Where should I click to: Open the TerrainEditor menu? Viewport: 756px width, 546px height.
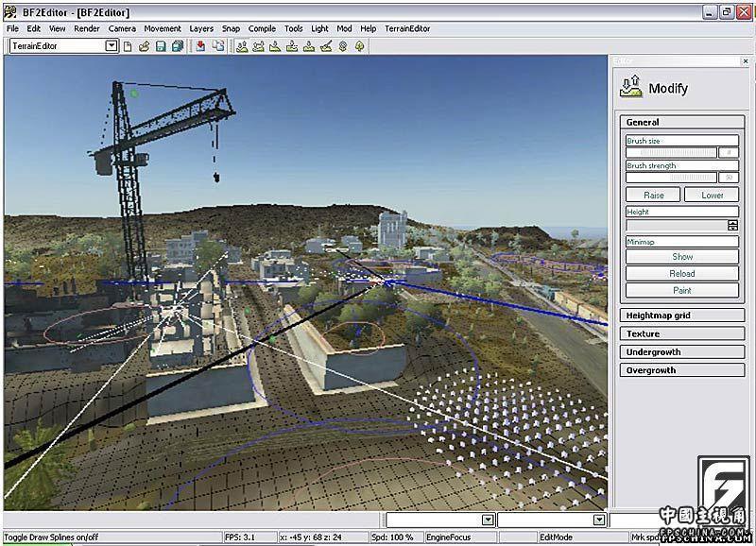click(407, 28)
